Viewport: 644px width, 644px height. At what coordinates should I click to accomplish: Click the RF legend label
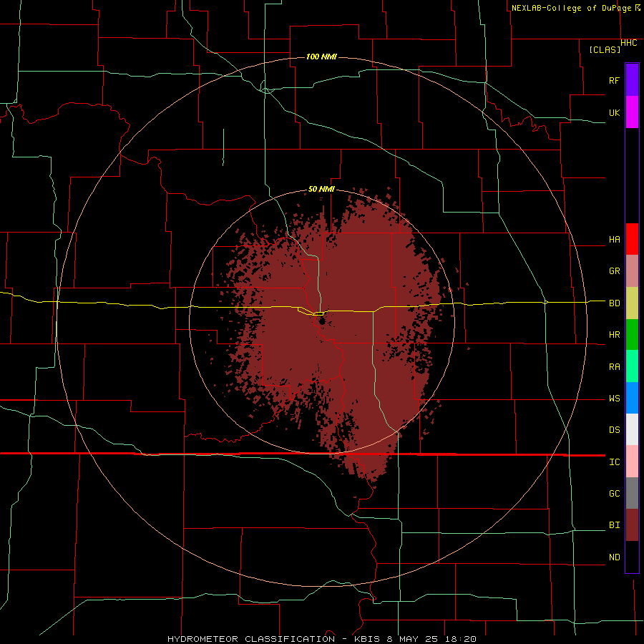point(614,80)
